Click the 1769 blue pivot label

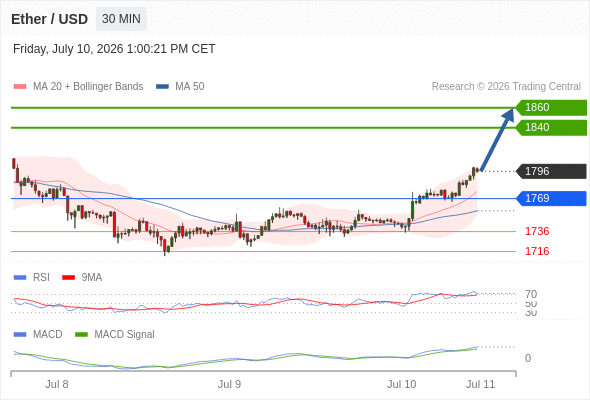click(x=551, y=198)
